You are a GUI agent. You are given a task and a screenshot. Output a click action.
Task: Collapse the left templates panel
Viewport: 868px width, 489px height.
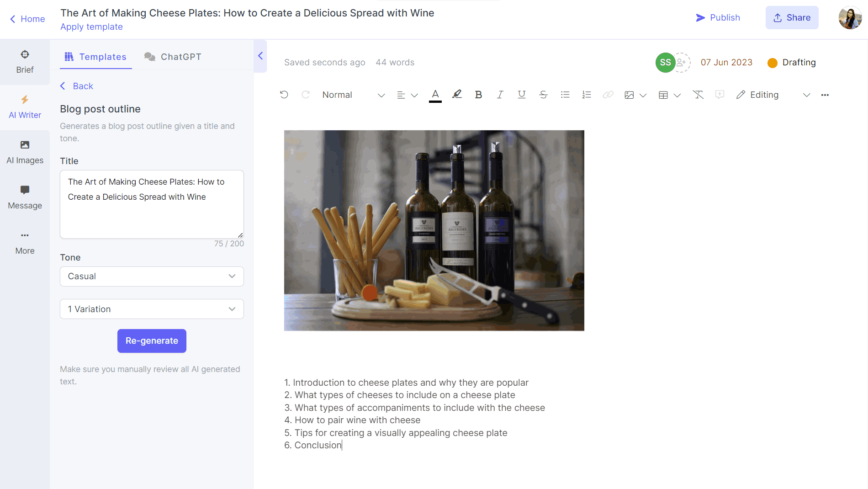coord(260,56)
